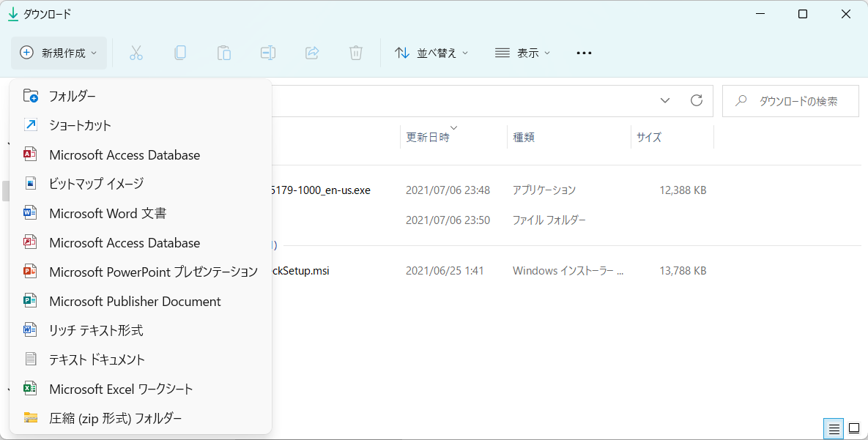
Task: Click the Cut scissors icon in toolbar
Action: 136,53
